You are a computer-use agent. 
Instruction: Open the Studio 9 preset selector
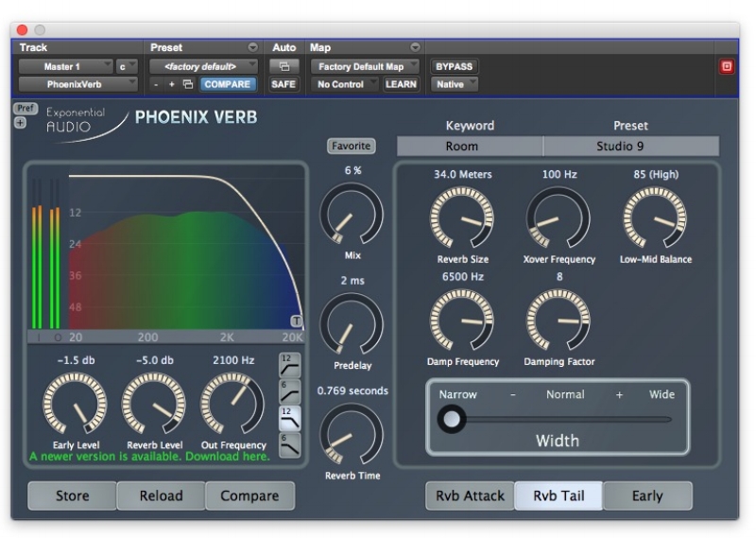(631, 147)
